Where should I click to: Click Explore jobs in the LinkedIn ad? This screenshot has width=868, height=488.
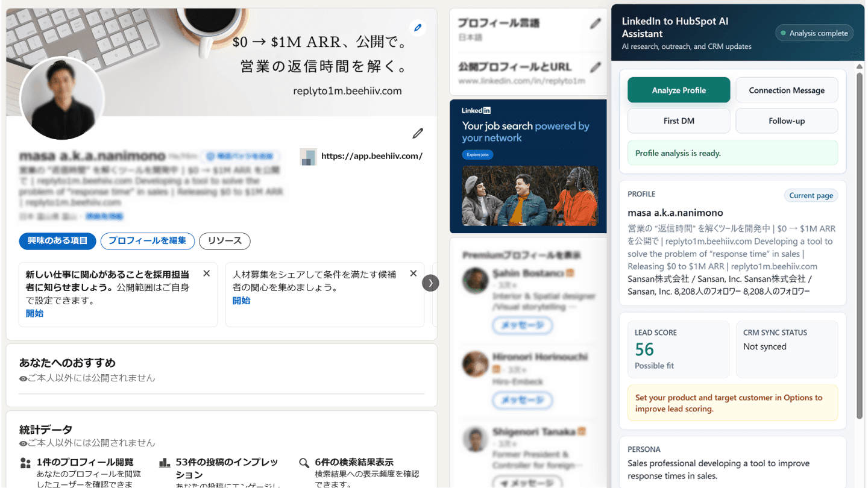(478, 155)
